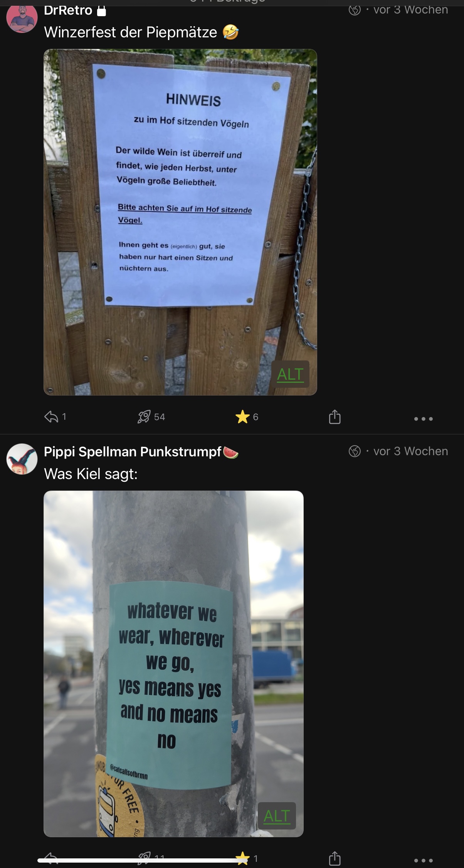This screenshot has height=868, width=464.
Task: Tap the globe visibility icon on Pippi's post
Action: [355, 451]
